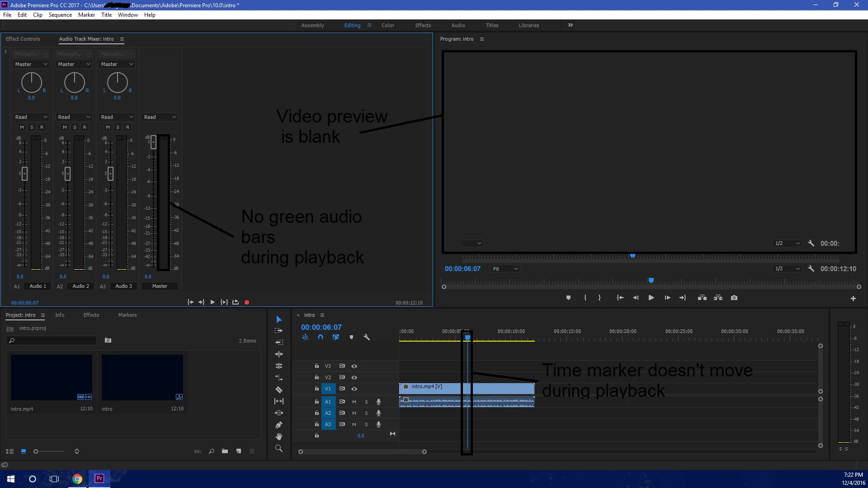The image size is (868, 488).
Task: Click Export Frame camera icon
Action: coord(734,298)
